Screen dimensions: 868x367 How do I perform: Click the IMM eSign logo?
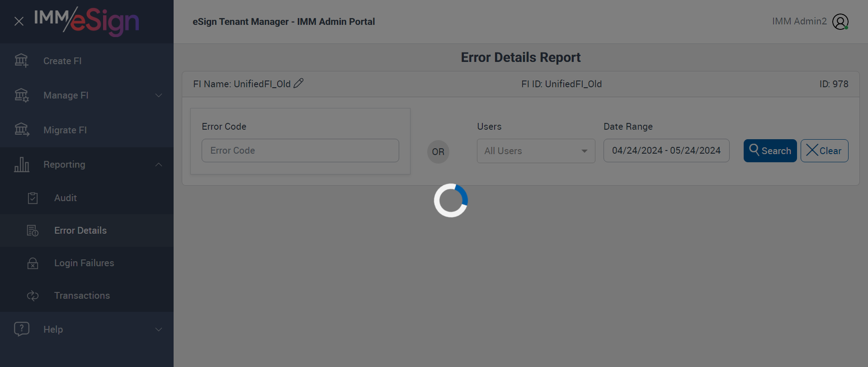click(86, 21)
